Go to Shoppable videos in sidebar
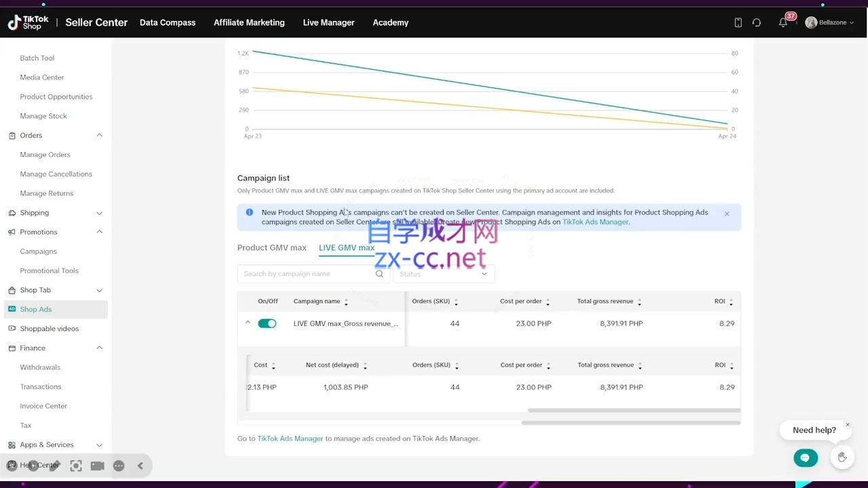 click(x=49, y=329)
